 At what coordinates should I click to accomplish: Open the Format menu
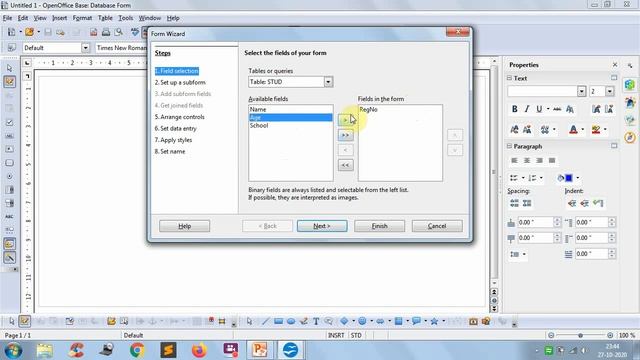[82, 18]
